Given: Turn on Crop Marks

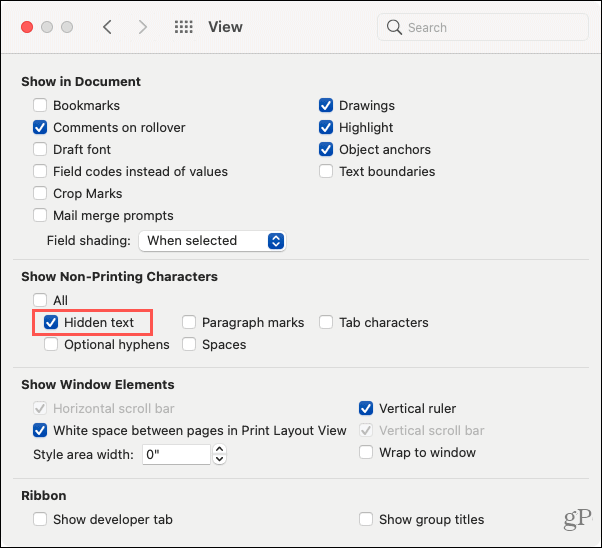Looking at the screenshot, I should click(x=40, y=194).
